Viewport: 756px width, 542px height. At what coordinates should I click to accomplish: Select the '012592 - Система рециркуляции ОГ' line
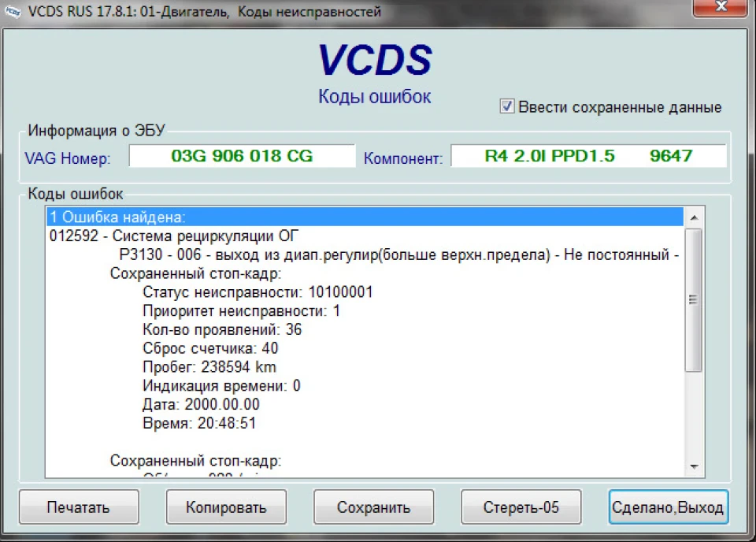point(174,236)
